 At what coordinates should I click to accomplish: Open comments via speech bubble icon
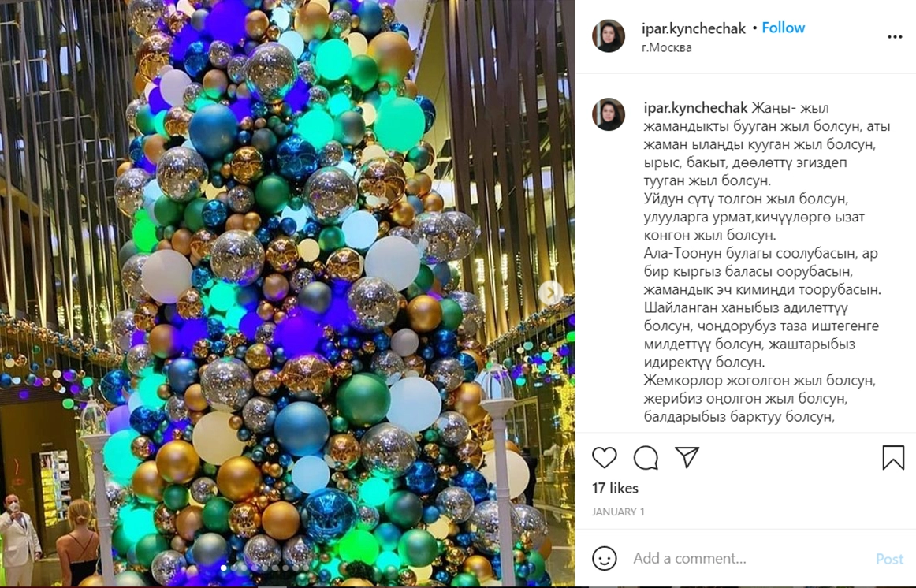[x=646, y=458]
